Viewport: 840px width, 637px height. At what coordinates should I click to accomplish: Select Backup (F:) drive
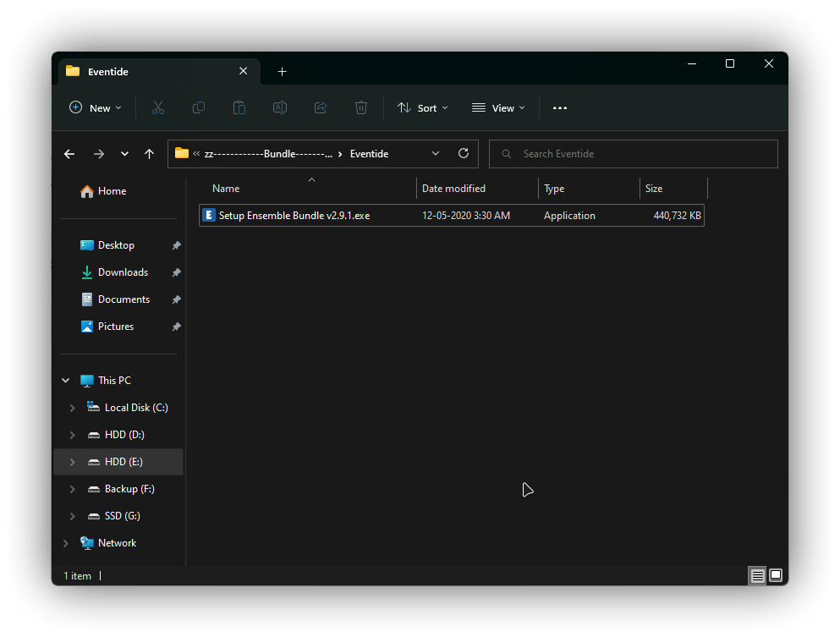pyautogui.click(x=120, y=489)
